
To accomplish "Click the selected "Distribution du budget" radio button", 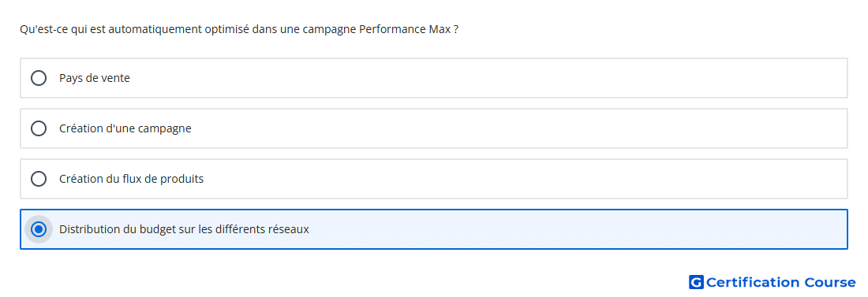I will pyautogui.click(x=39, y=229).
